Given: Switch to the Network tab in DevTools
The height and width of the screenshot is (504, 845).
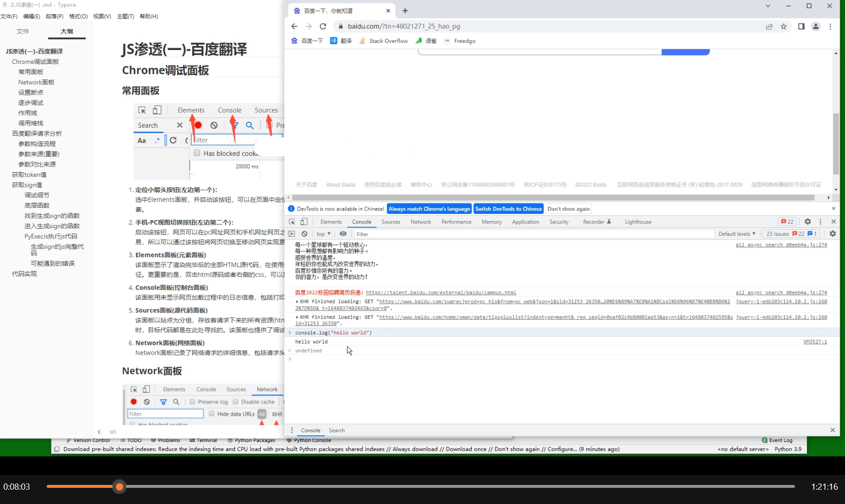Looking at the screenshot, I should (421, 222).
